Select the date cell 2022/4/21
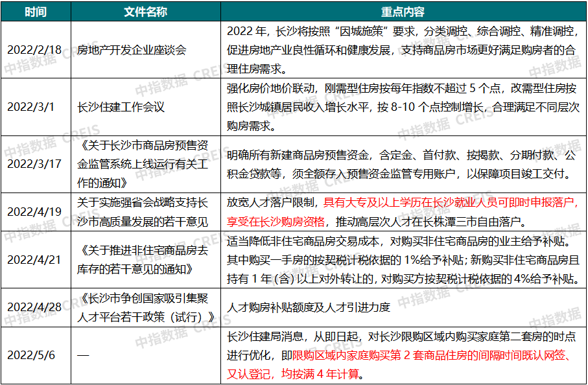588x385 pixels. [x=34, y=259]
